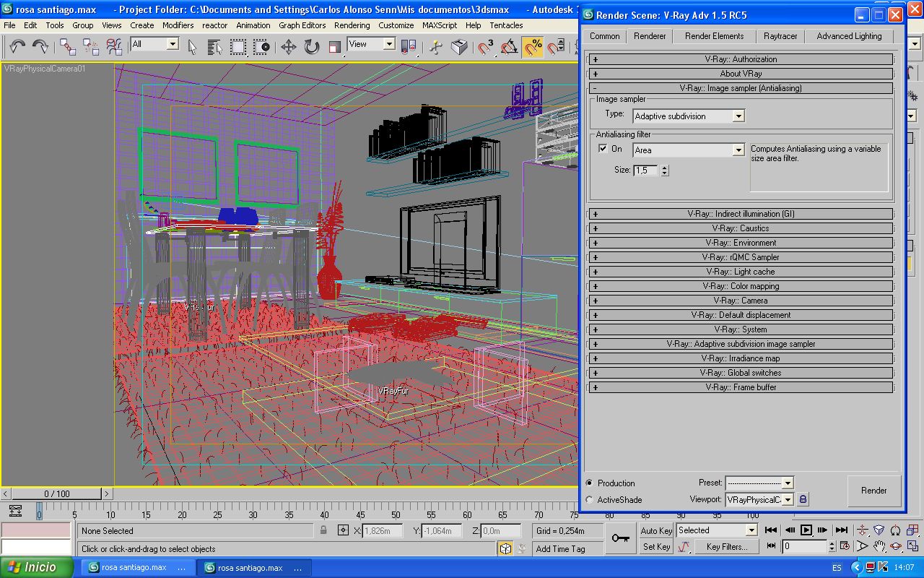The height and width of the screenshot is (578, 924).
Task: Click the Zoom Extents All viewport icon
Action: [x=912, y=530]
